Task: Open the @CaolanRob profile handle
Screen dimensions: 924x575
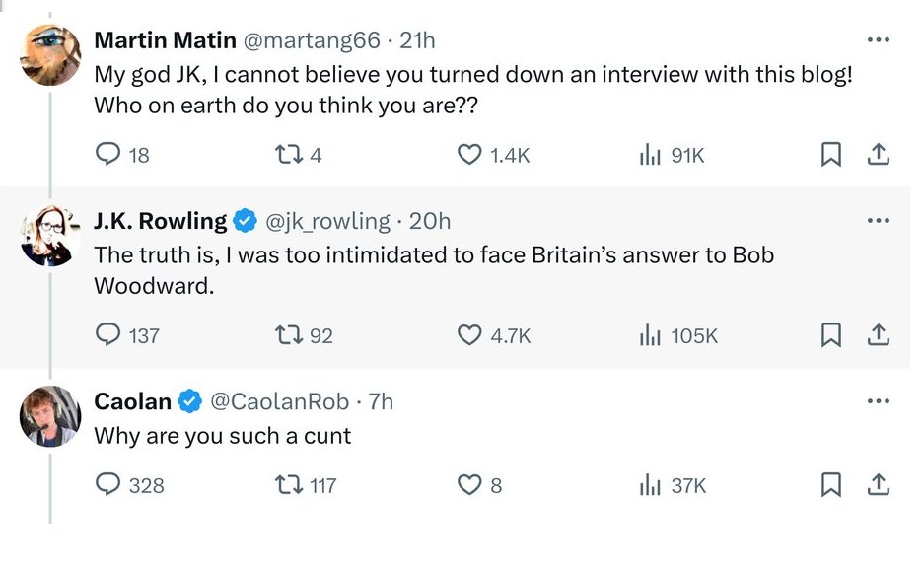Action: [279, 401]
